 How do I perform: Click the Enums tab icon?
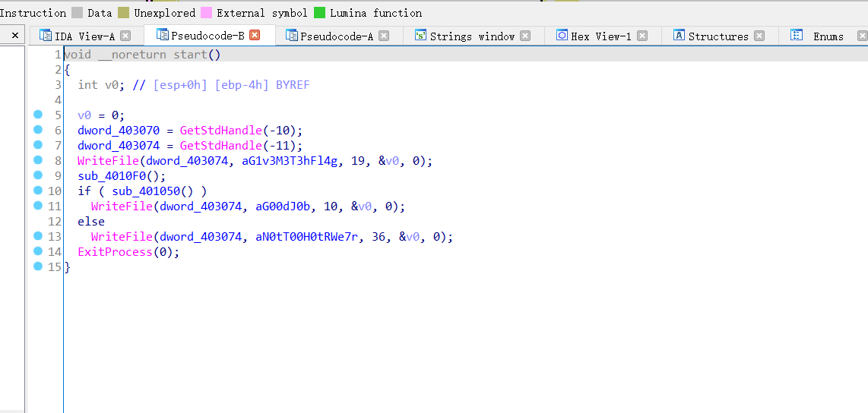797,36
